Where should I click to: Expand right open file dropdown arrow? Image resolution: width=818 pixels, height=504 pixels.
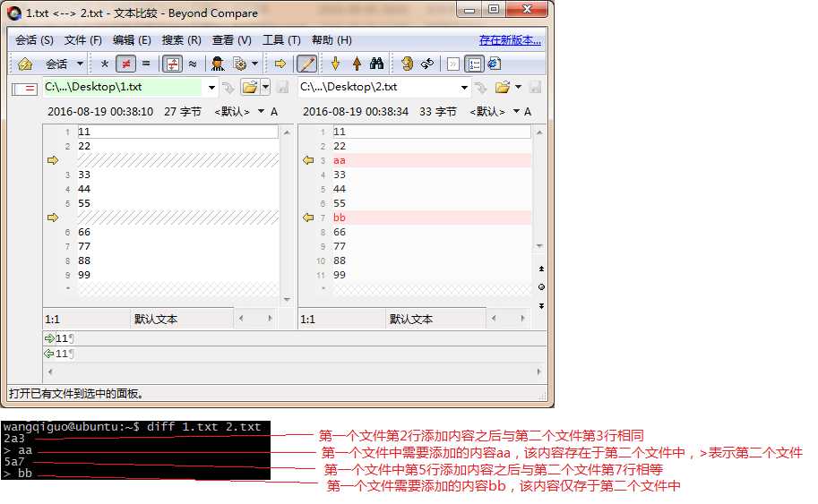pos(518,87)
